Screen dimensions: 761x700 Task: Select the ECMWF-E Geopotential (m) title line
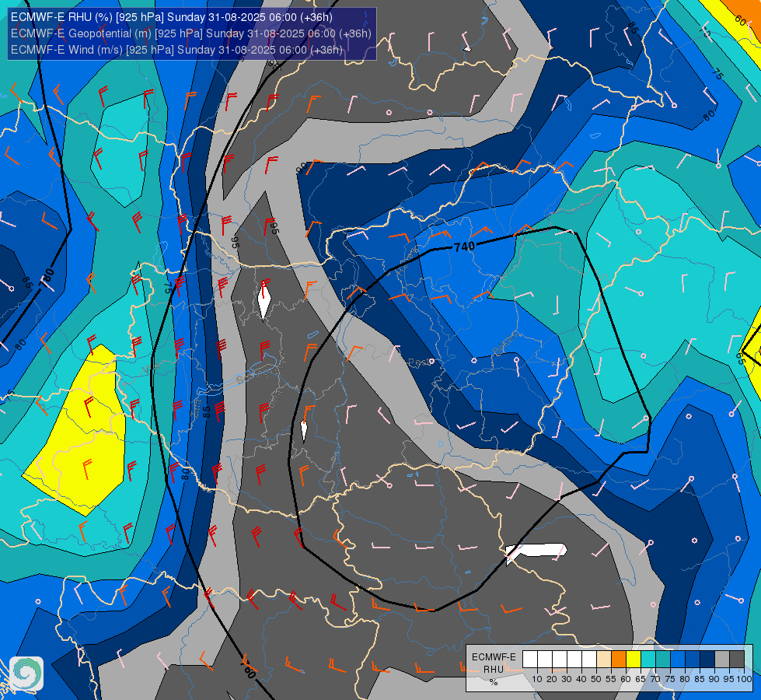190,33
